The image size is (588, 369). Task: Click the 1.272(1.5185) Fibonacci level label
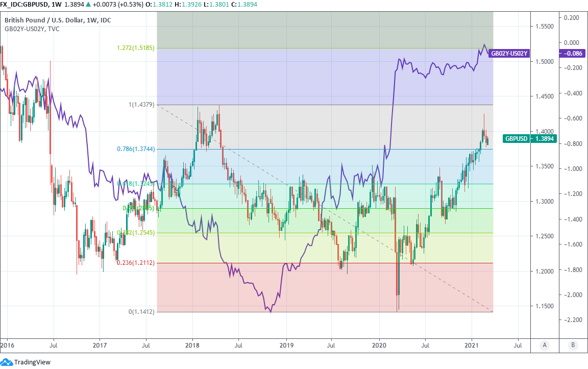[135, 48]
